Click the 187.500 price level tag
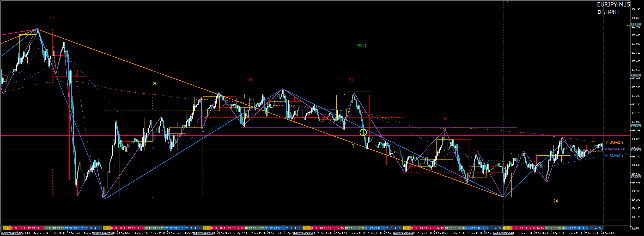 pos(636,75)
